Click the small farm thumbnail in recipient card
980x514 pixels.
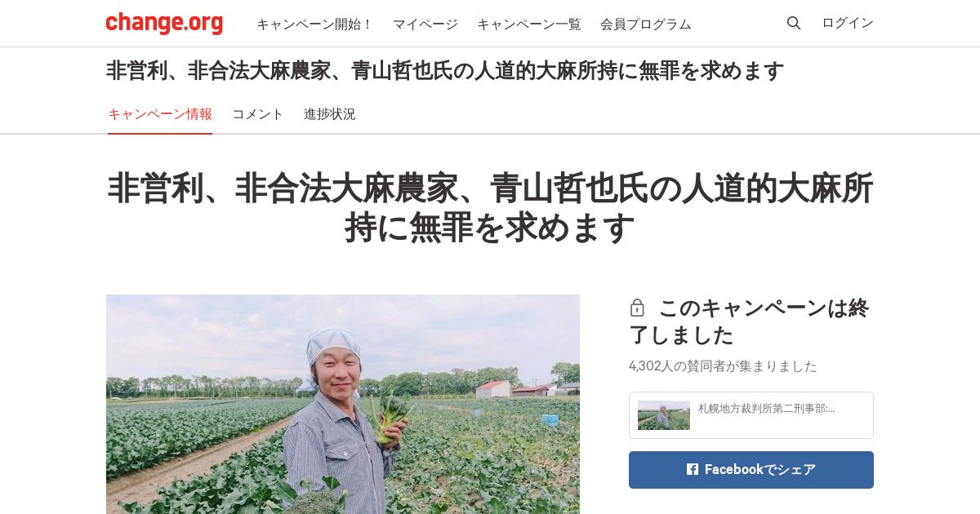click(x=664, y=415)
